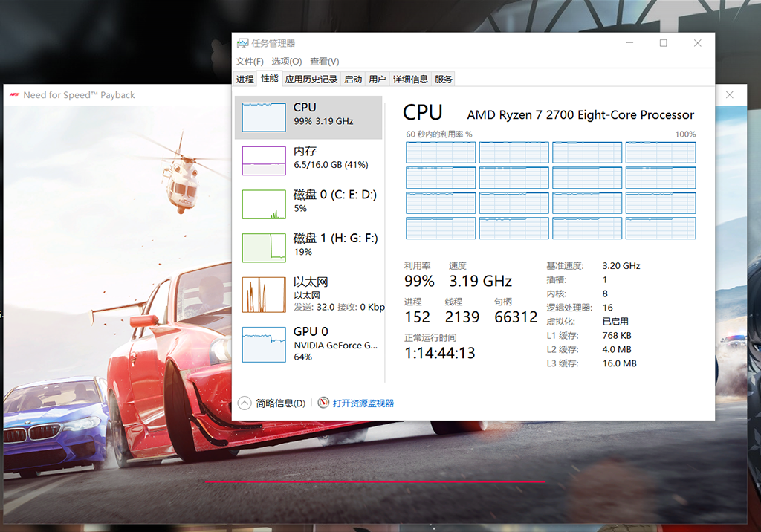Viewport: 761px width, 532px height.
Task: Click the 99% utilization value
Action: pos(419,281)
